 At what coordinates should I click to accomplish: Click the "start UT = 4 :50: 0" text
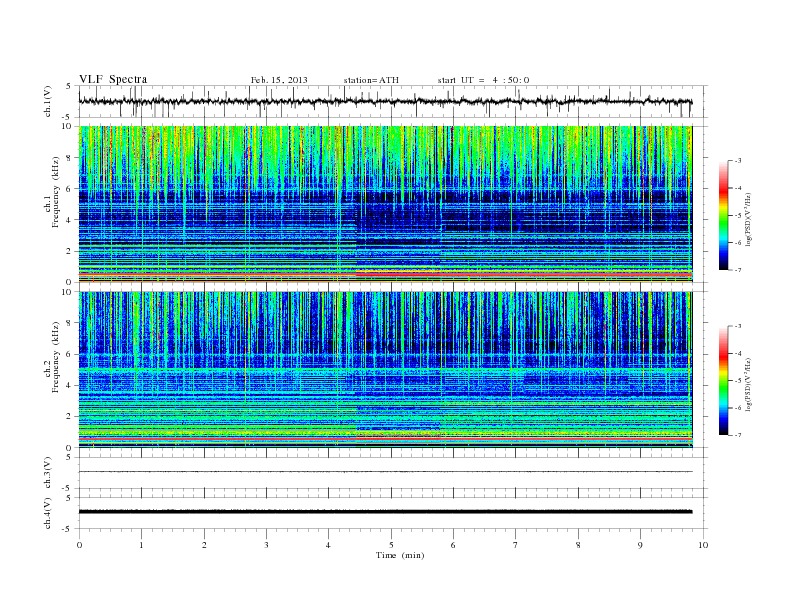(x=483, y=80)
